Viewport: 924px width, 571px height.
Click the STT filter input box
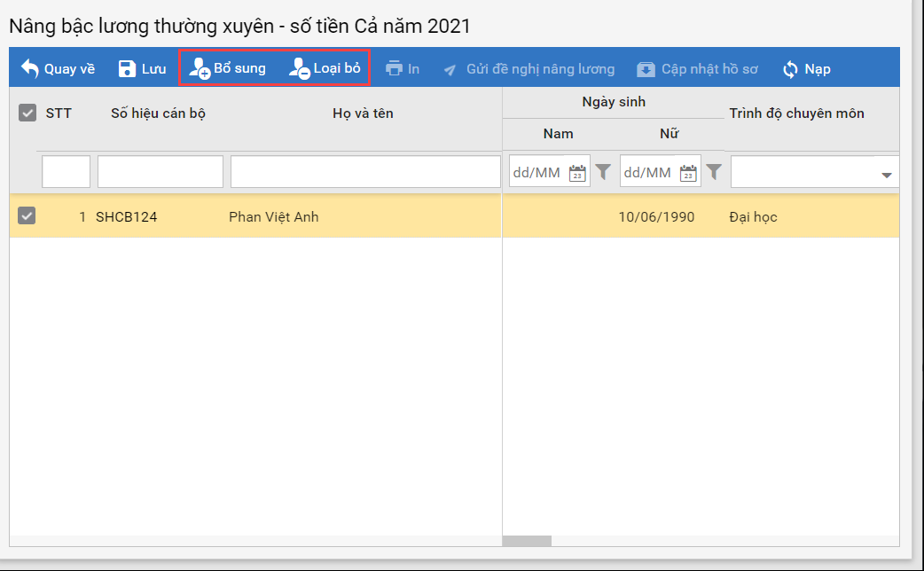[x=66, y=172]
